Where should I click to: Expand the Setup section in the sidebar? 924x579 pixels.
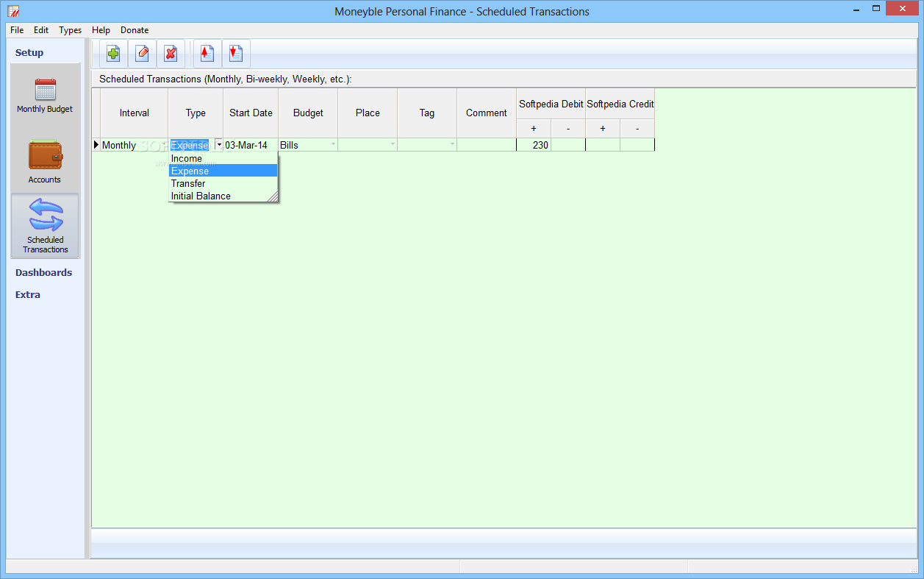pyautogui.click(x=29, y=52)
